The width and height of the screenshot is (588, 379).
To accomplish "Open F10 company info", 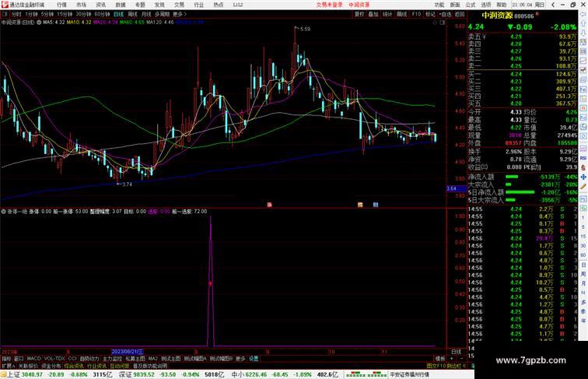I will click(416, 14).
